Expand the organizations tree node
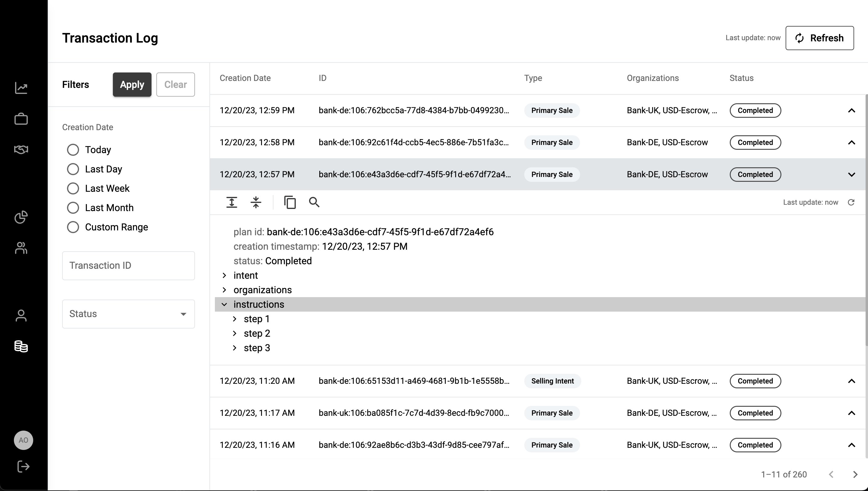The height and width of the screenshot is (491, 868). pos(225,290)
